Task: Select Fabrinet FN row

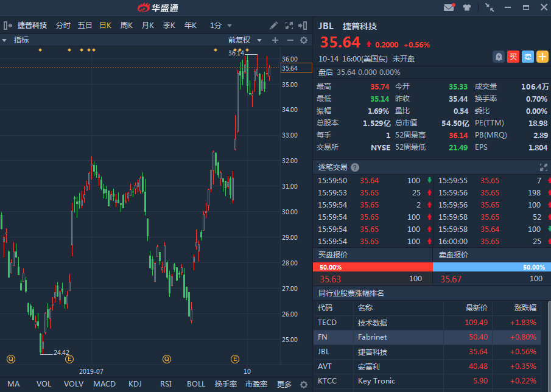Action: coord(427,337)
